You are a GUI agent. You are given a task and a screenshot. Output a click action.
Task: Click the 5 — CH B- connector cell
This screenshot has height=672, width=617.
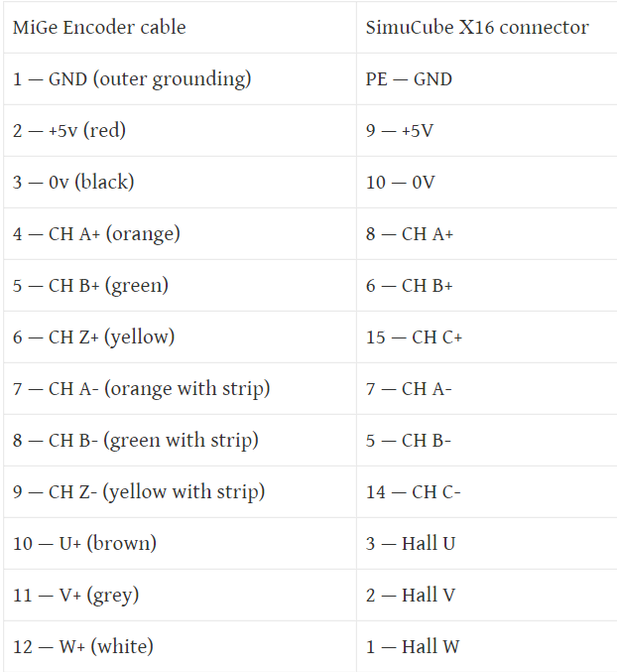tap(487, 440)
